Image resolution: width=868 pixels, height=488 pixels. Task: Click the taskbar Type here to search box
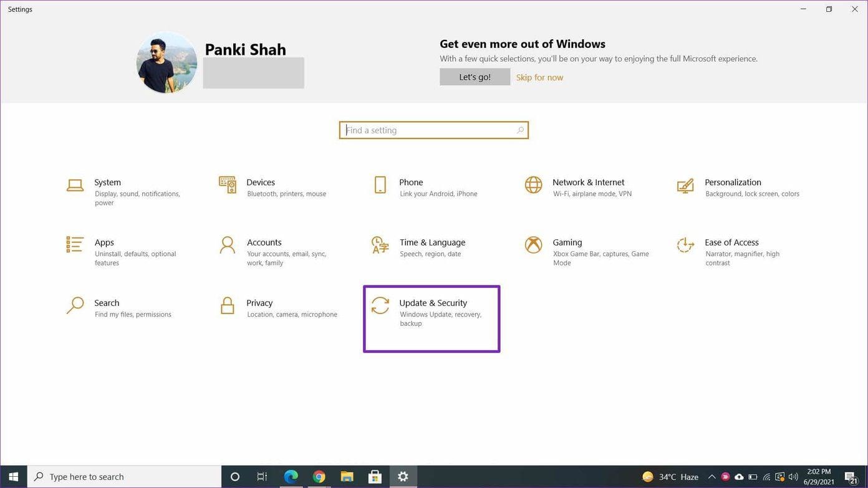pos(124,477)
